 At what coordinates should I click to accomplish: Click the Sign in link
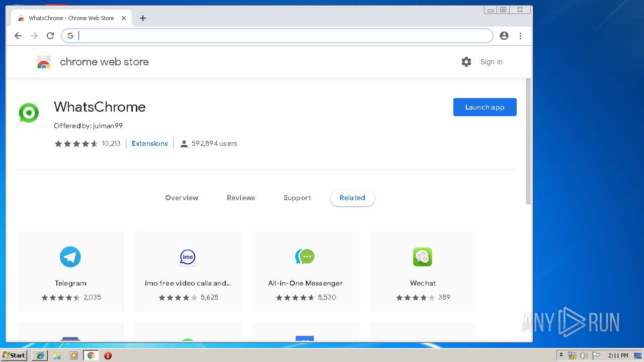click(491, 62)
